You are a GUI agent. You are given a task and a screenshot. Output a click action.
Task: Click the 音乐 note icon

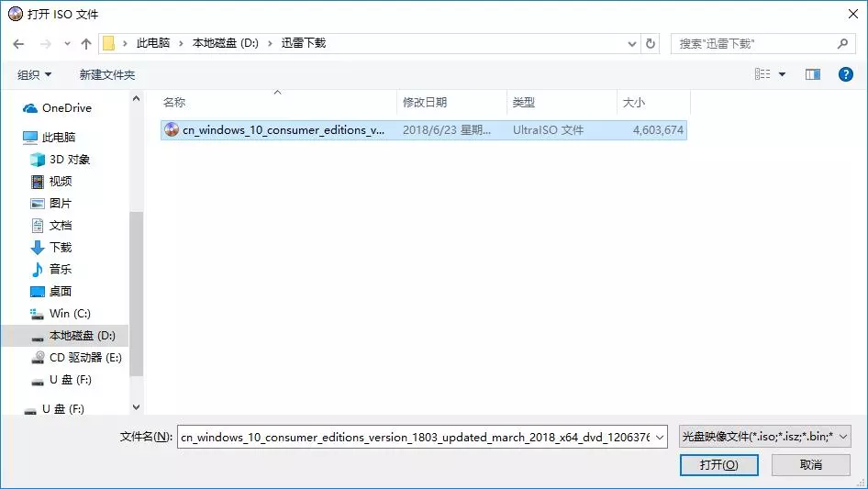point(37,270)
